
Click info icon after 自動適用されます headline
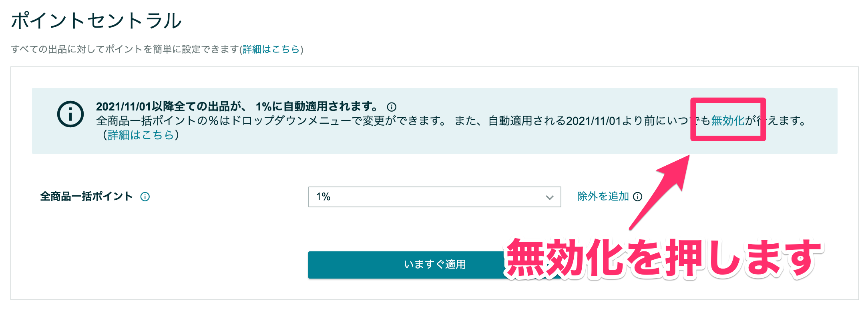pos(392,107)
